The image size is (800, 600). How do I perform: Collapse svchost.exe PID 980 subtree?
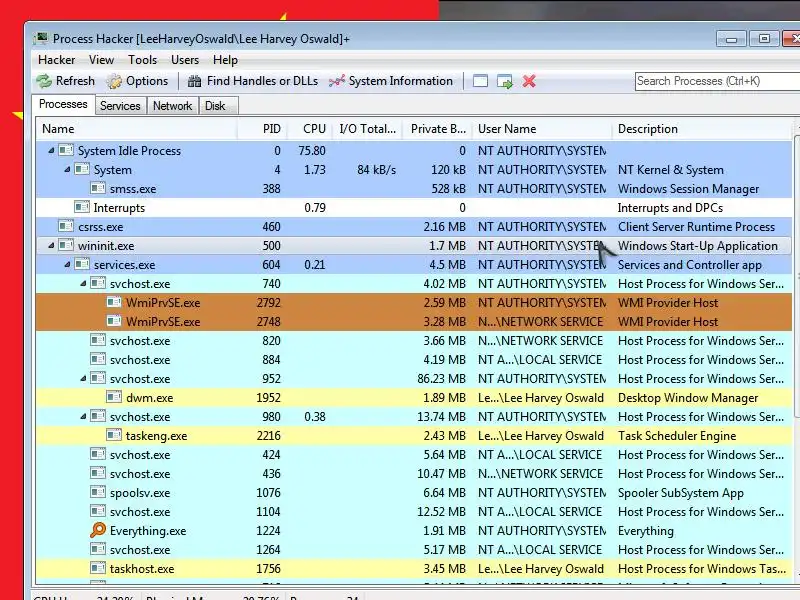click(x=83, y=416)
